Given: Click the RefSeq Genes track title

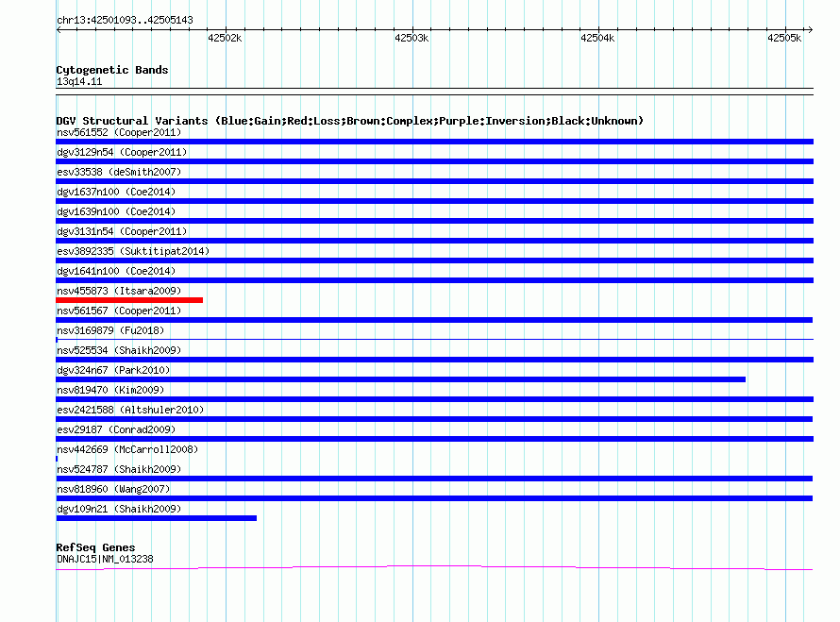Looking at the screenshot, I should 95,547.
